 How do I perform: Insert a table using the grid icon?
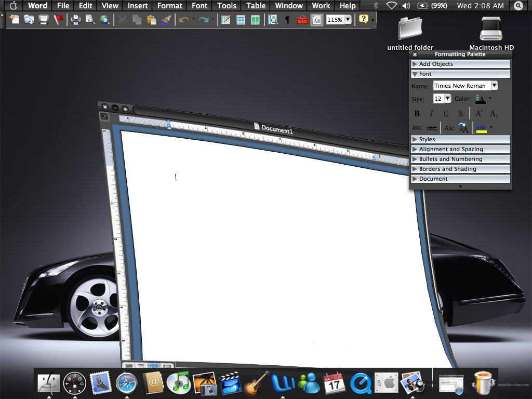coord(241,20)
